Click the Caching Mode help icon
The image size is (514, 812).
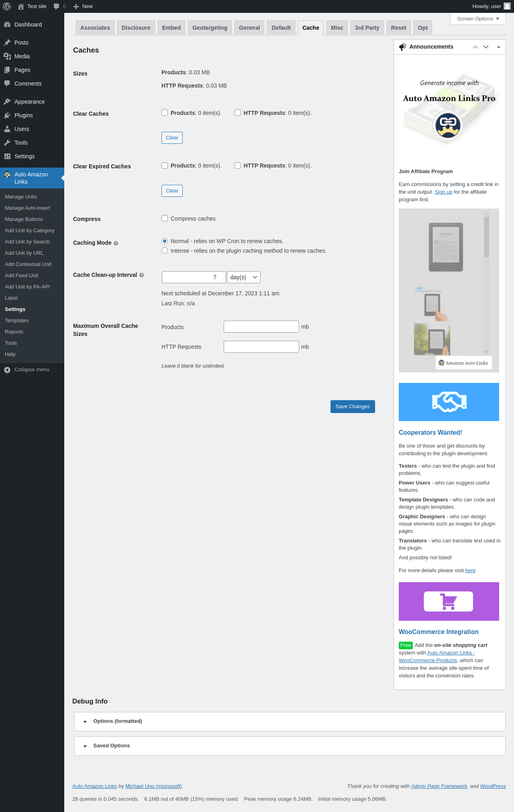coord(116,243)
